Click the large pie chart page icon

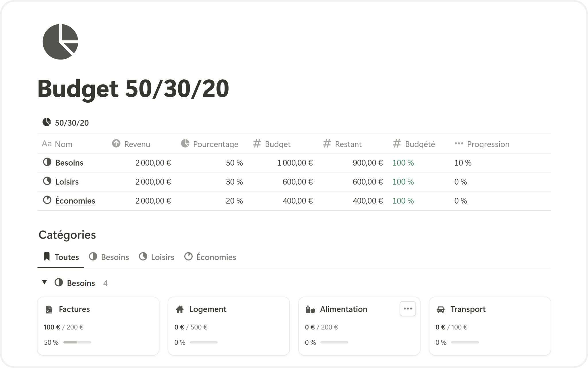click(x=60, y=42)
